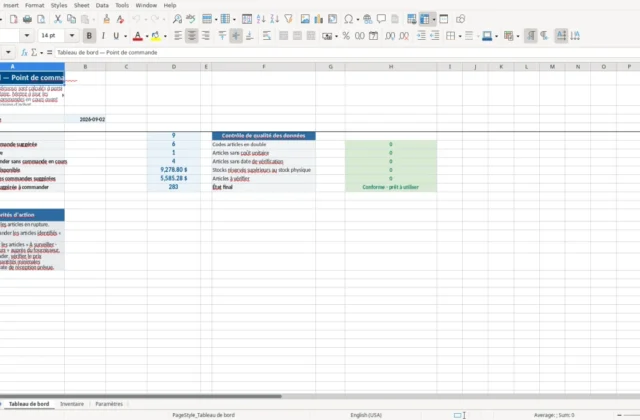640x420 pixels.
Task: Open the background color dropdown arrow
Action: click(x=165, y=36)
